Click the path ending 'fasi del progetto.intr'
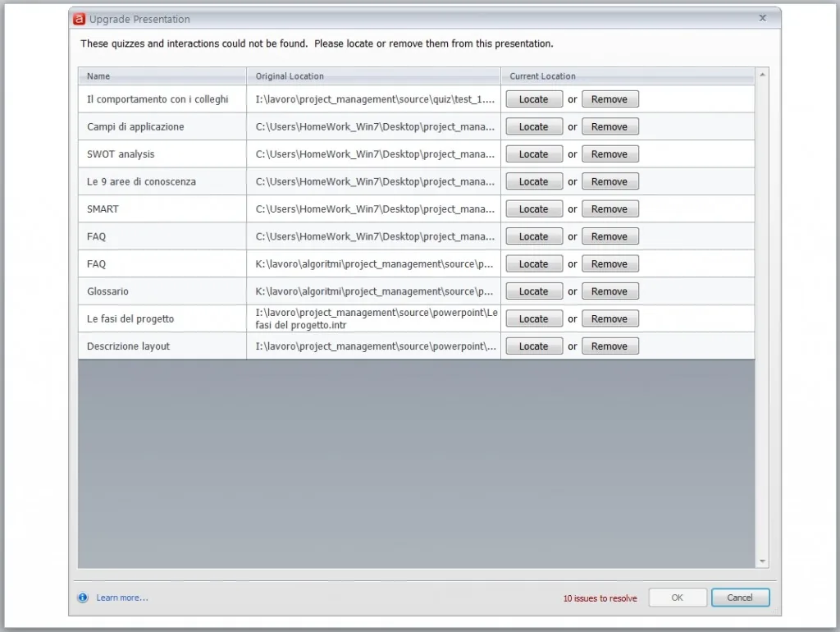The width and height of the screenshot is (840, 632). 376,319
